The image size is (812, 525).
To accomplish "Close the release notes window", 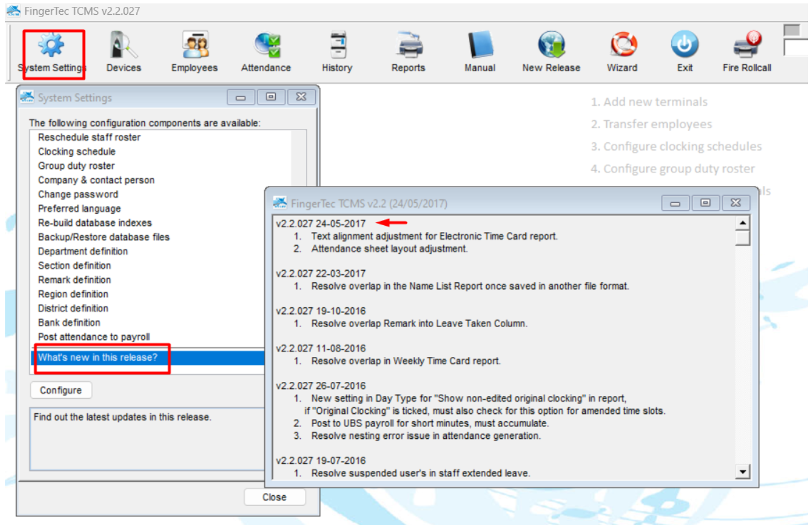I will point(736,203).
